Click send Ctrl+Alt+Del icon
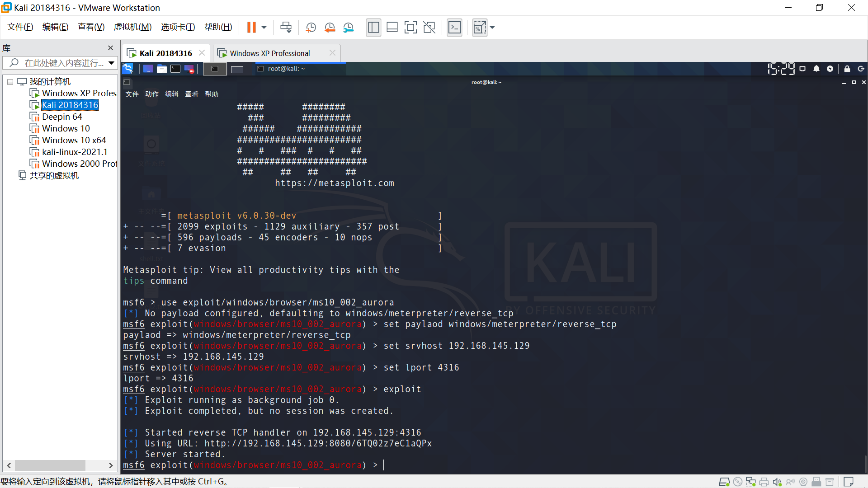Screen dimensions: 868x488 (286, 28)
